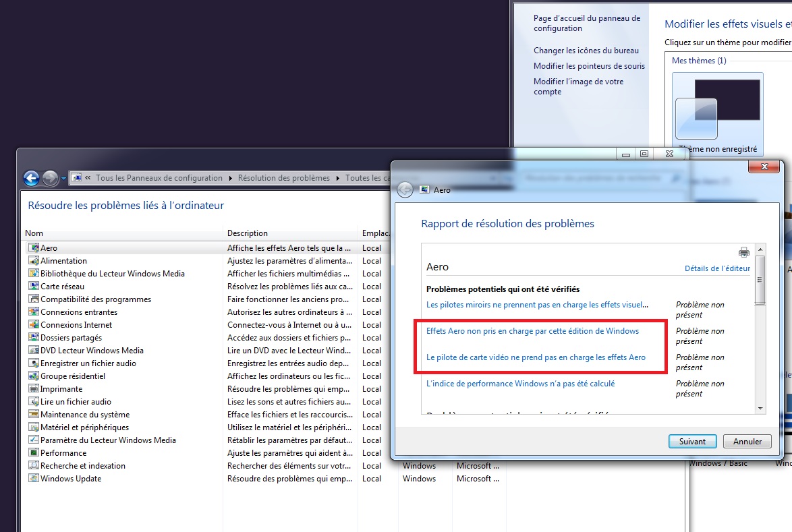Click the Emplacement column header
The height and width of the screenshot is (532, 792).
click(x=376, y=233)
